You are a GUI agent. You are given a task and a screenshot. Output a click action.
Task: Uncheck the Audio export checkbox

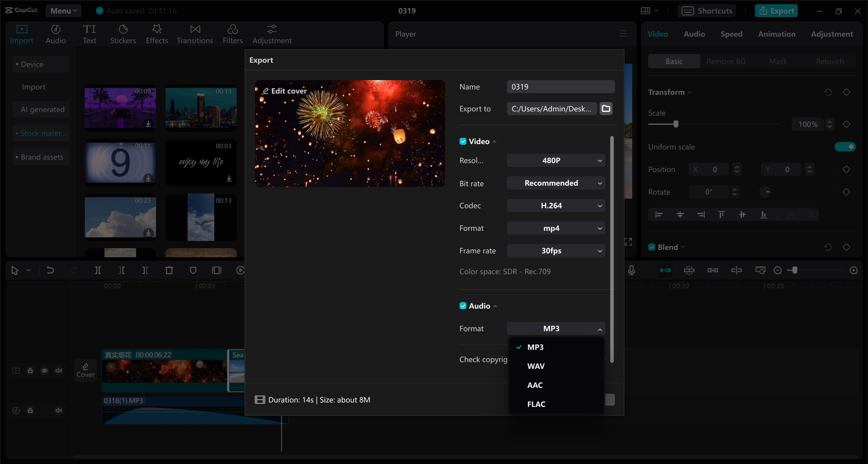tap(463, 306)
